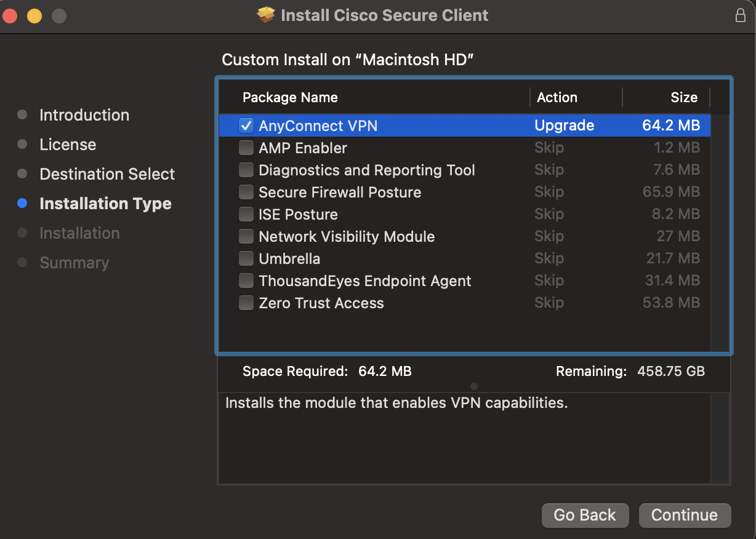
Task: Select the dimmed Installation step
Action: pos(79,233)
